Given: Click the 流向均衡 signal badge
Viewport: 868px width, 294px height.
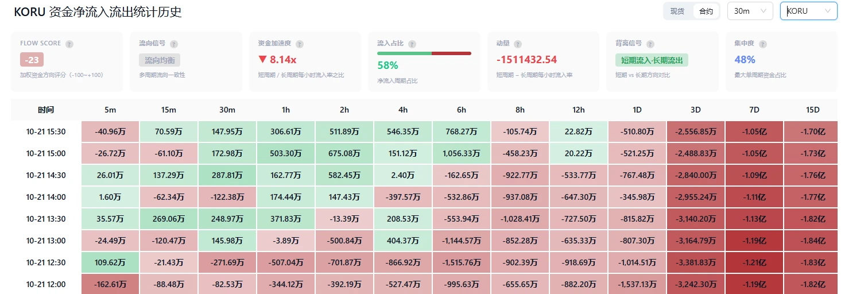Looking at the screenshot, I should [160, 60].
